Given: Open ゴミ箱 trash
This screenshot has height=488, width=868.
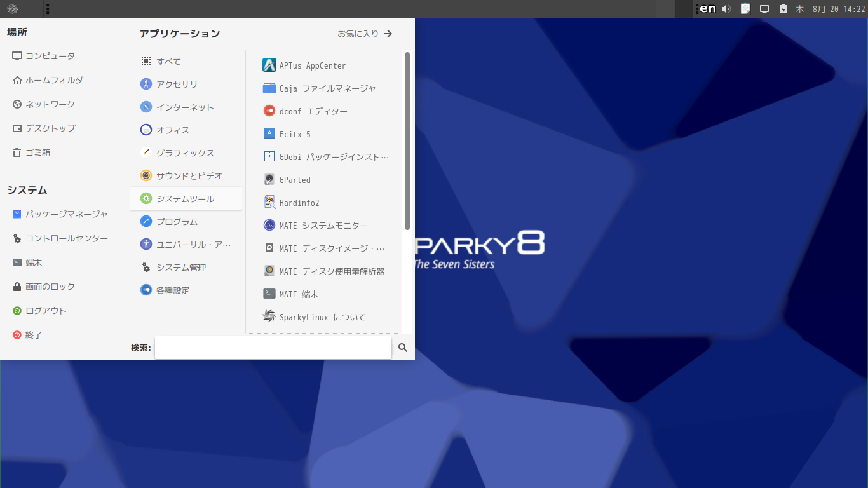Looking at the screenshot, I should click(x=32, y=152).
